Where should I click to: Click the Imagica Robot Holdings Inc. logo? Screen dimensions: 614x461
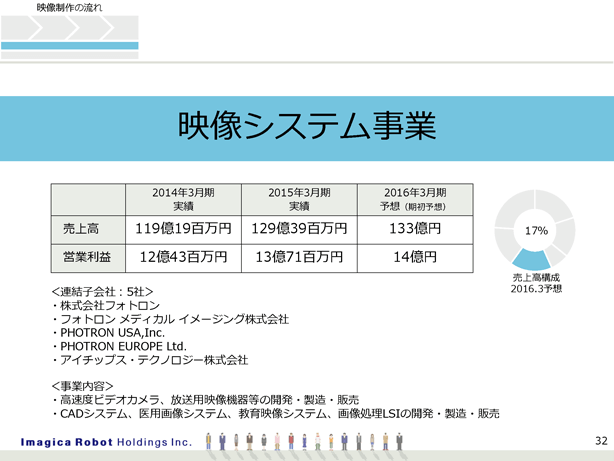(x=106, y=442)
